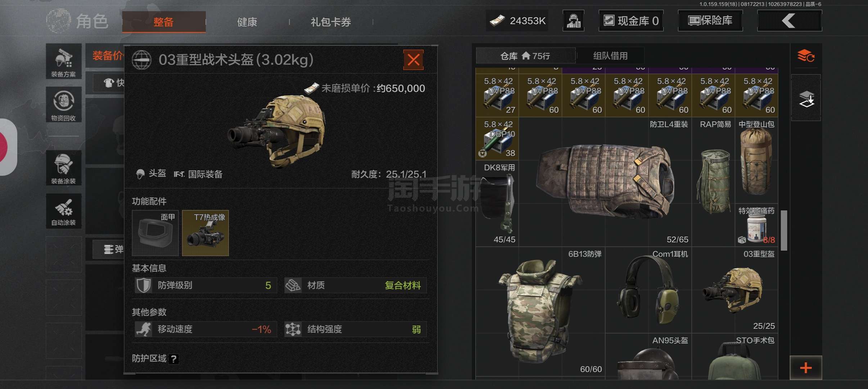Click the question mark beside 防护区域
The width and height of the screenshot is (868, 389).
pyautogui.click(x=173, y=359)
